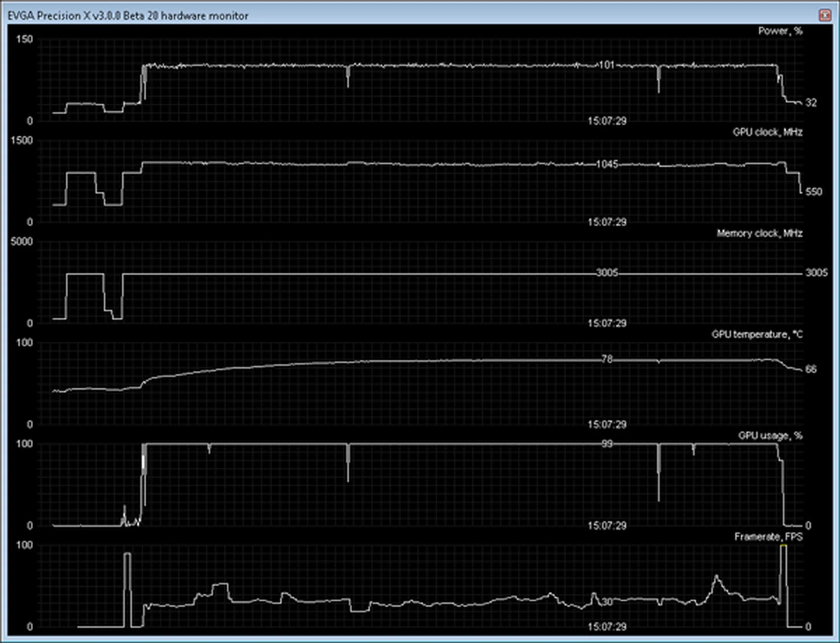
Task: Click the "GPU usage, %" graph label
Action: click(x=770, y=436)
